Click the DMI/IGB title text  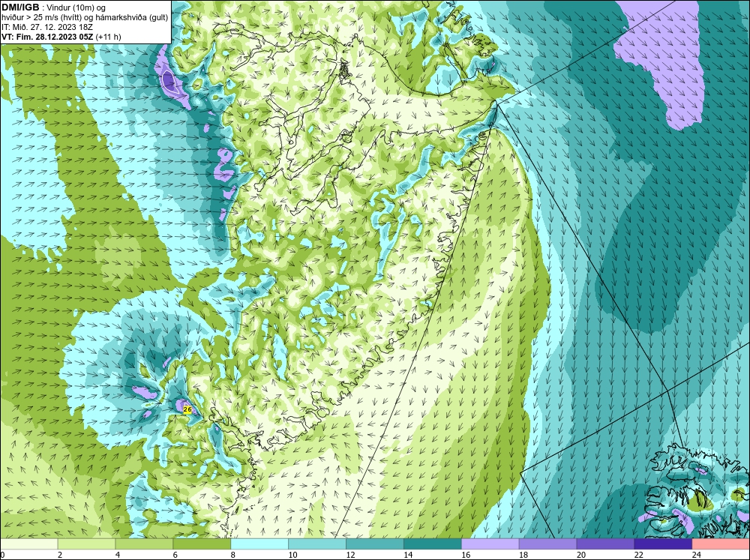[x=20, y=7]
